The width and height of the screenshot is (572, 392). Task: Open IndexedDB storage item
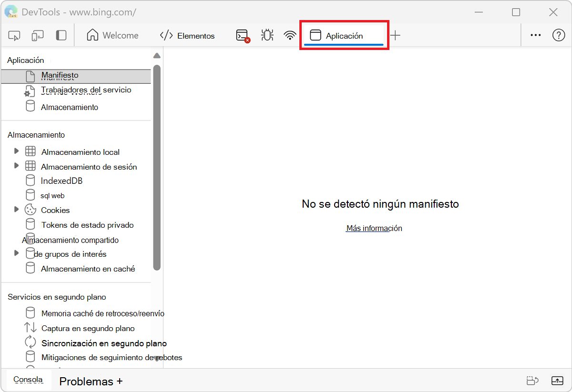pyautogui.click(x=62, y=181)
